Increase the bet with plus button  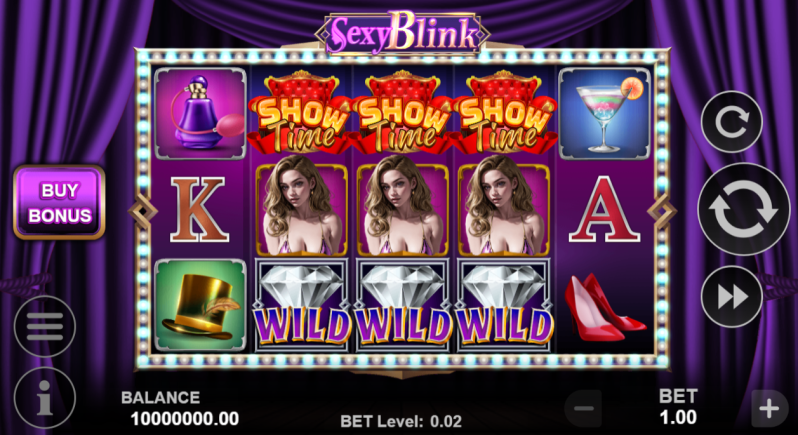tap(770, 408)
